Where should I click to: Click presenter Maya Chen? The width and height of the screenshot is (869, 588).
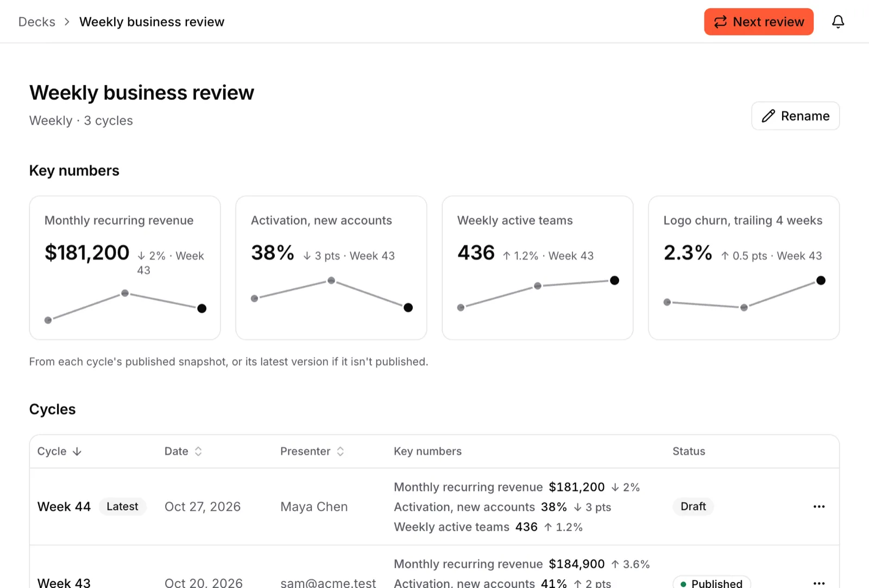[314, 507]
